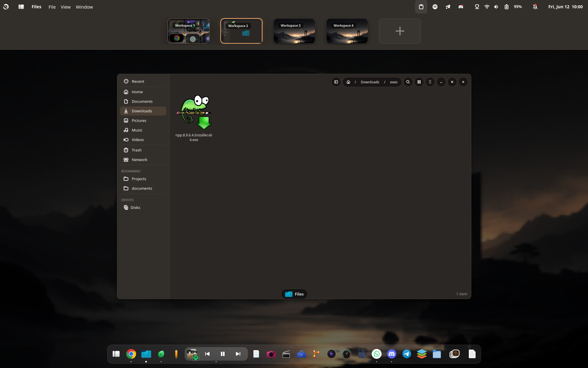Viewport: 588px width, 368px height.
Task: Open Trash in the sidebar
Action: click(143, 150)
